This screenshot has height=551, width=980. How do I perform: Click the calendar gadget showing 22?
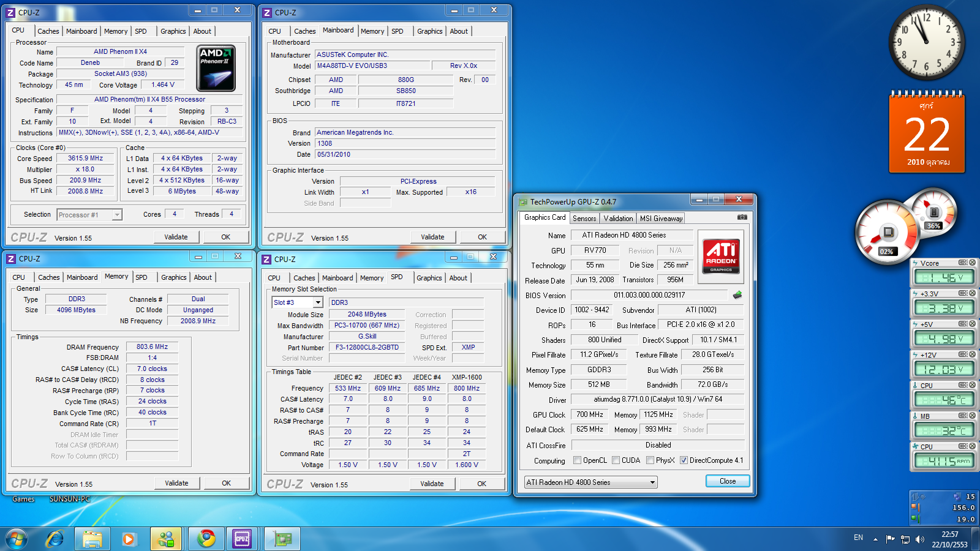pyautogui.click(x=927, y=133)
